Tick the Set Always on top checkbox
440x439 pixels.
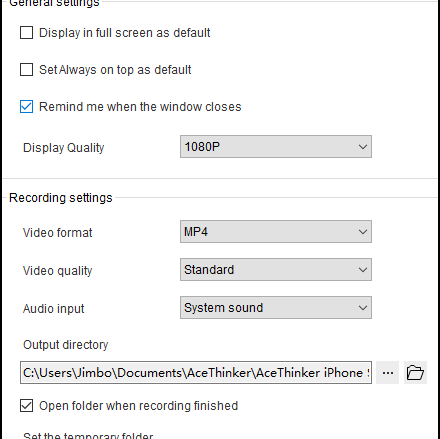point(27,70)
